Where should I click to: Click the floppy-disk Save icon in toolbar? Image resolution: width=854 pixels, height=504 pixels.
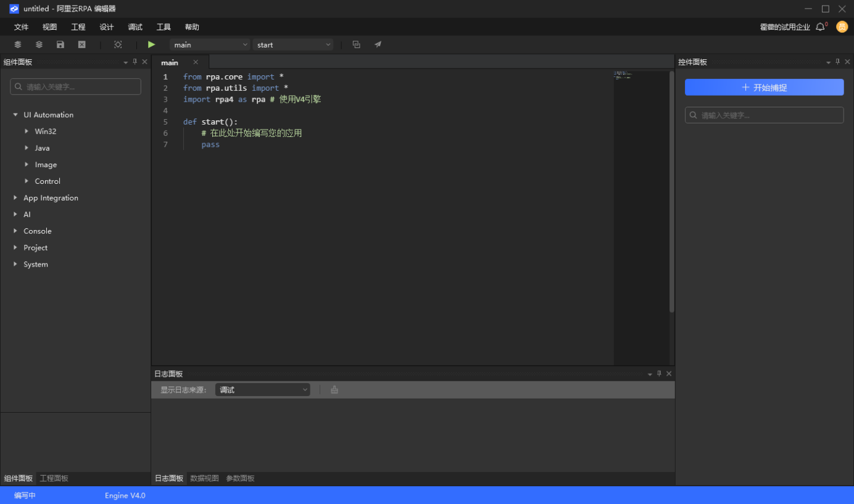[x=60, y=44]
